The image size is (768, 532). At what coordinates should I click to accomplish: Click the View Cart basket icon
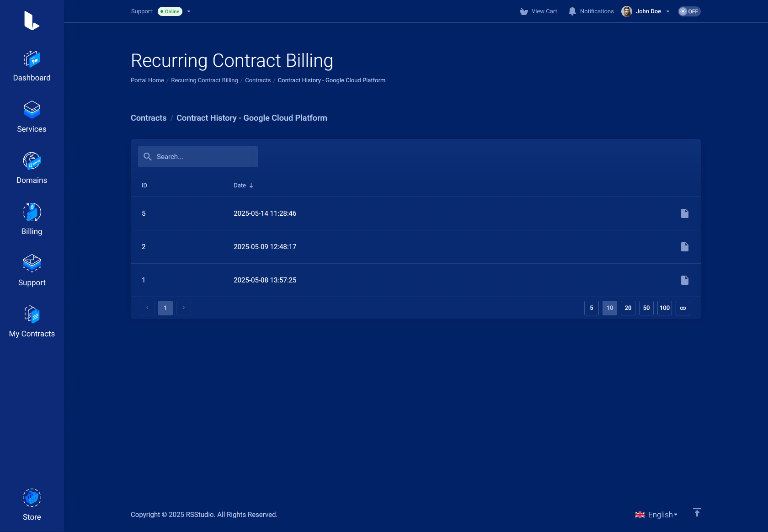point(524,11)
